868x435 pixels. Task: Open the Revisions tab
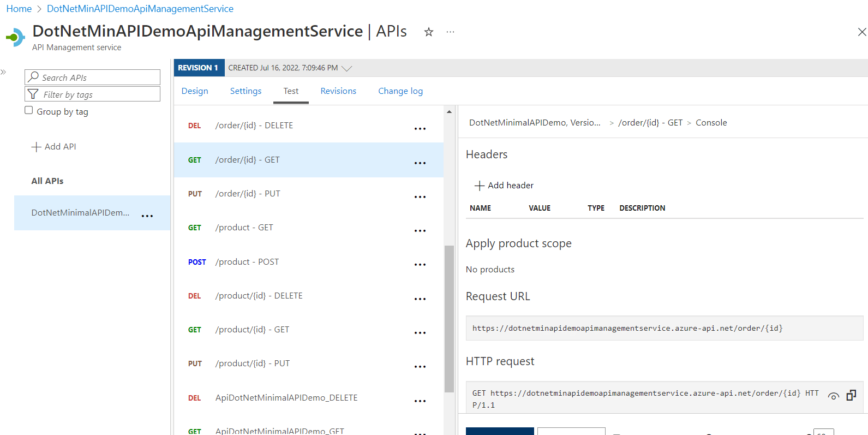pos(338,91)
